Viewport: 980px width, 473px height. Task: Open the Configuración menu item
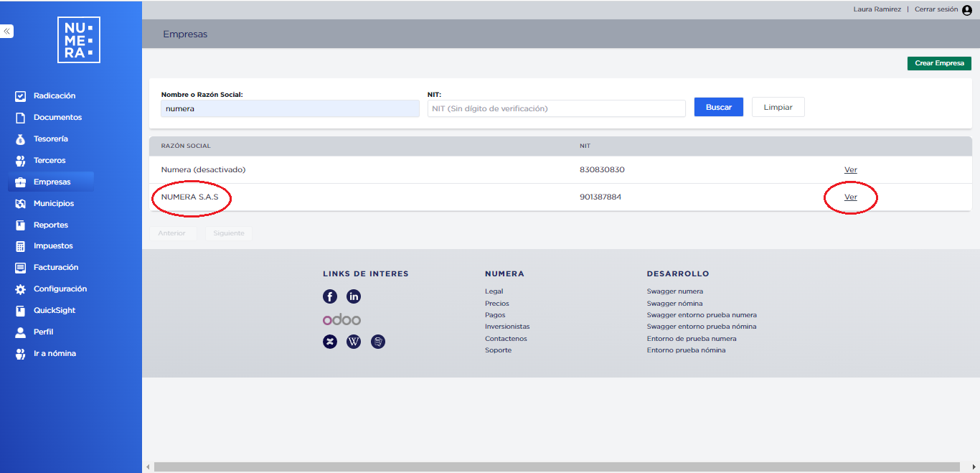[x=60, y=289]
